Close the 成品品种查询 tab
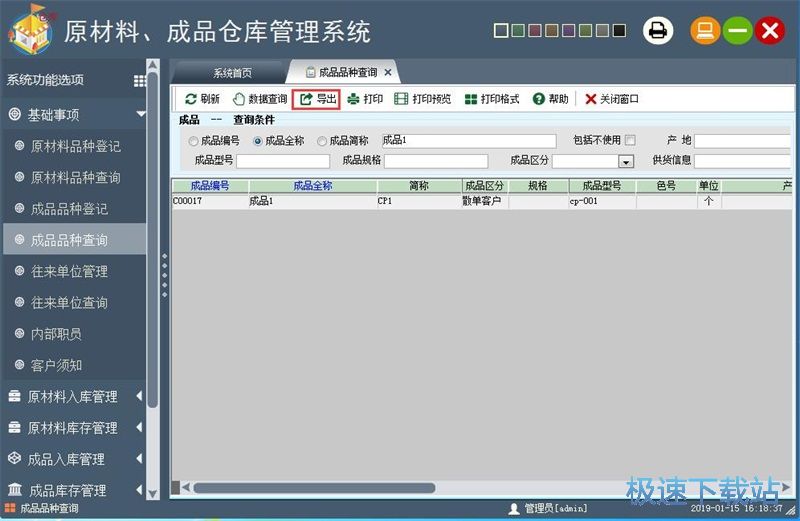 pos(388,72)
